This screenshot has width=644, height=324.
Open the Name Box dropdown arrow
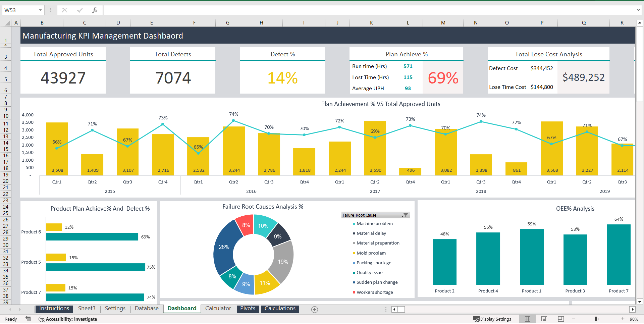(x=40, y=10)
